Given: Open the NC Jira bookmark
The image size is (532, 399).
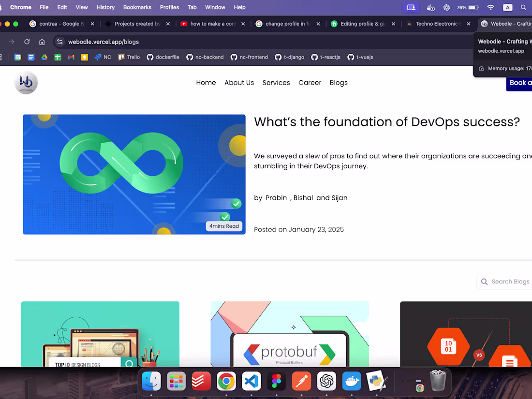Looking at the screenshot, I should pos(103,57).
